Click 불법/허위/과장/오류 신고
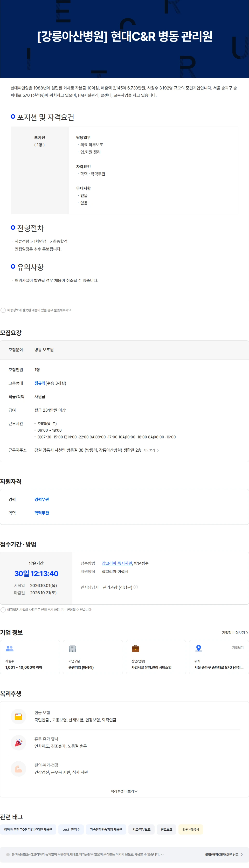 tap(224, 854)
